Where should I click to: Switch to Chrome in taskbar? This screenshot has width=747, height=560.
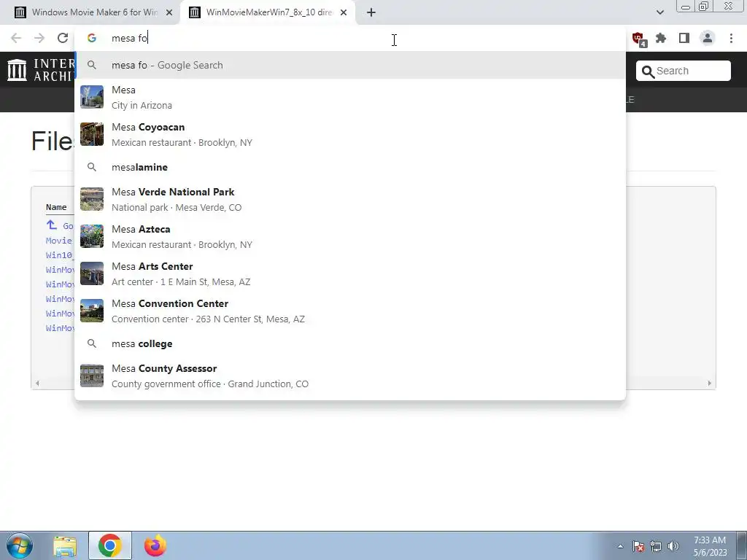click(x=110, y=545)
